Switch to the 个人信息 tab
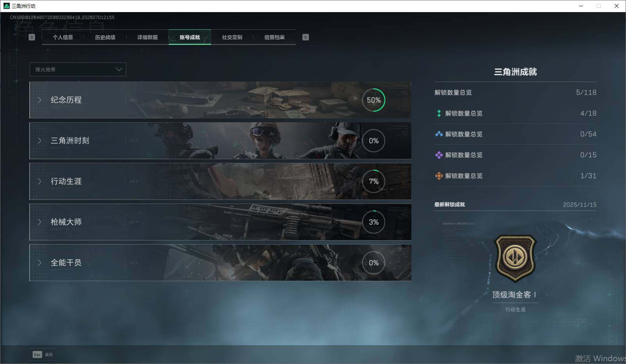This screenshot has width=626, height=364. click(63, 37)
